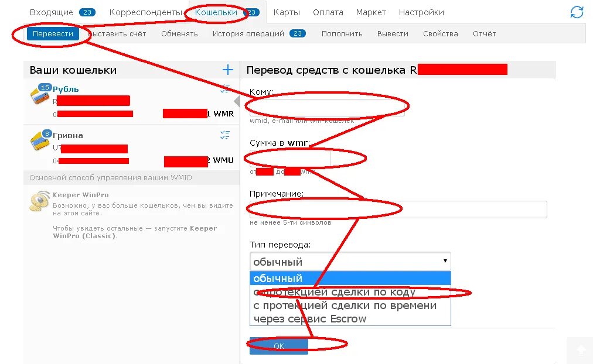Focus the Примечание note field
Image resolution: width=593 pixels, height=364 pixels.
click(x=398, y=209)
